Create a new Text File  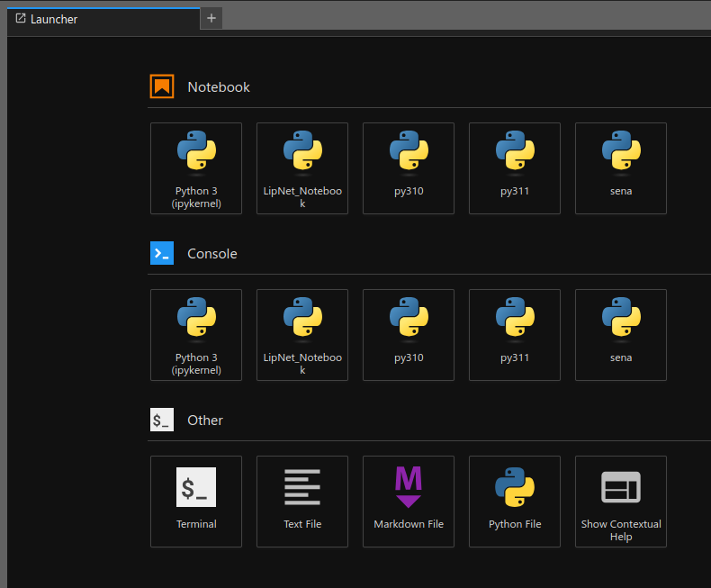(x=302, y=502)
